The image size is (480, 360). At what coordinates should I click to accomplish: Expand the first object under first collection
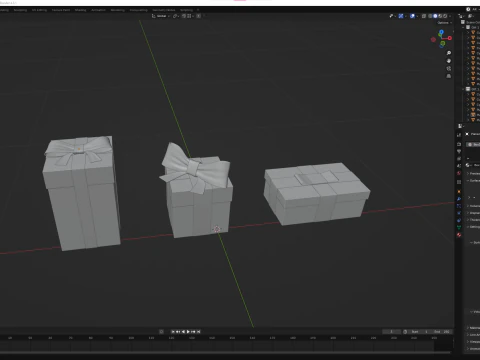pyautogui.click(x=468, y=33)
